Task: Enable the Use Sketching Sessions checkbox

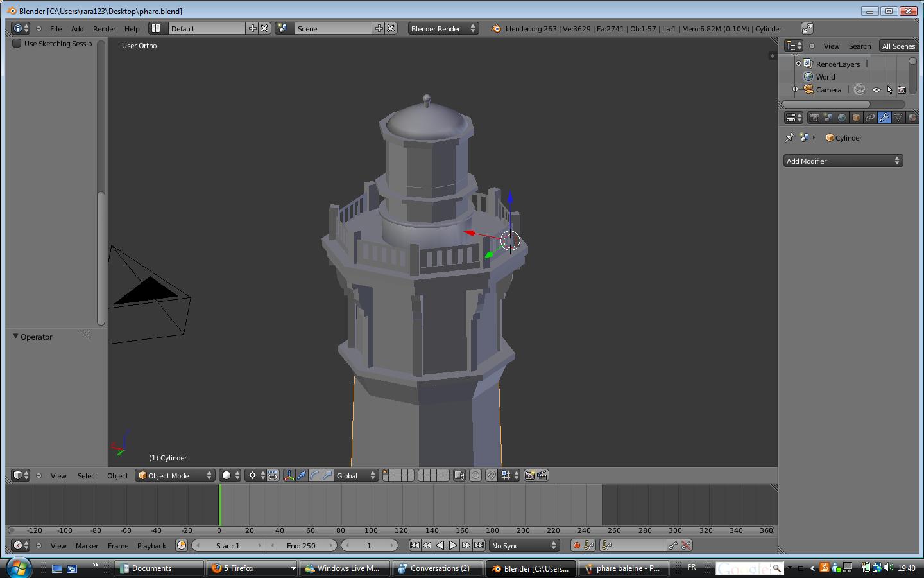Action: [x=17, y=44]
